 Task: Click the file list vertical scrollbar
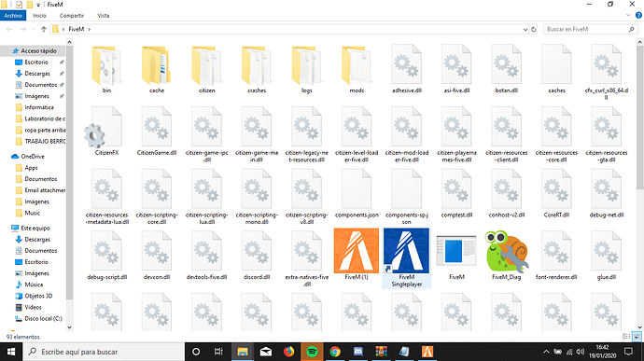(640, 185)
